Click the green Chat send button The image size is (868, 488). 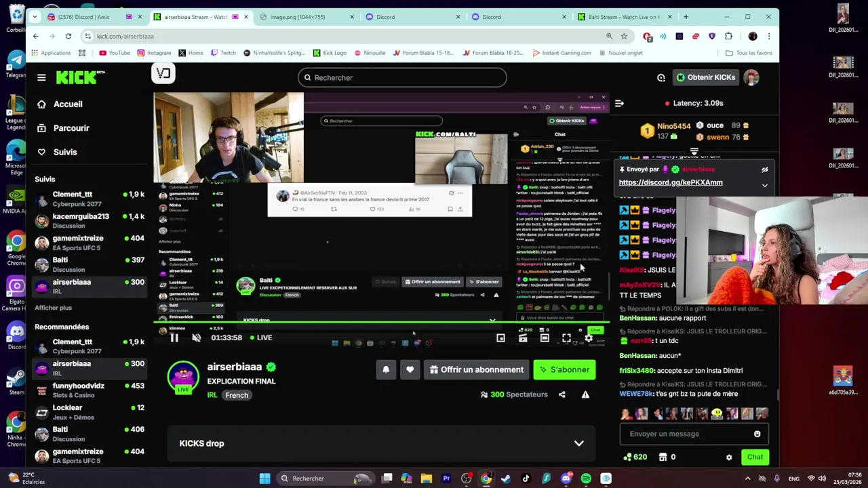coord(755,457)
